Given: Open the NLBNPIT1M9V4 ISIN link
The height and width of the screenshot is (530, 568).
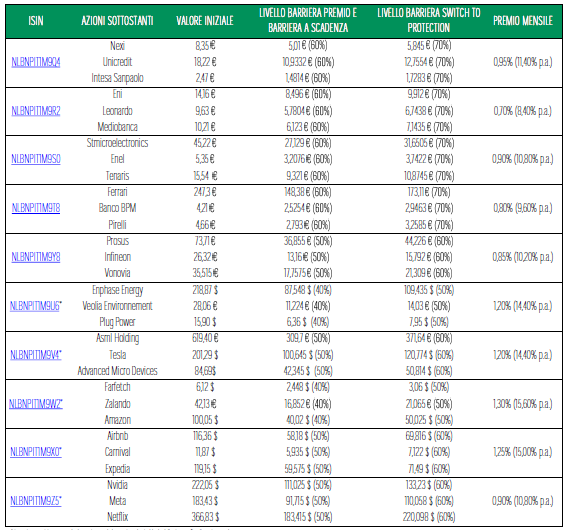Looking at the screenshot, I should (x=36, y=355).
